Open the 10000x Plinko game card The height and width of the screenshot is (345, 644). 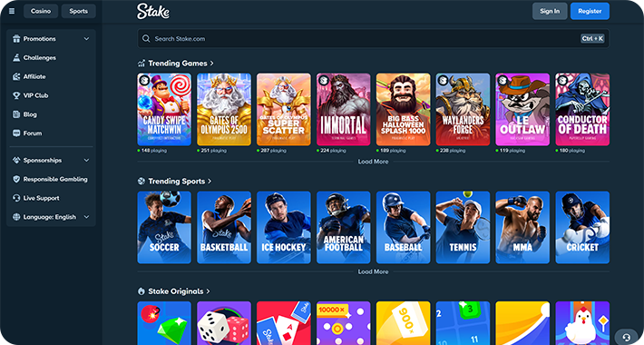[344, 323]
